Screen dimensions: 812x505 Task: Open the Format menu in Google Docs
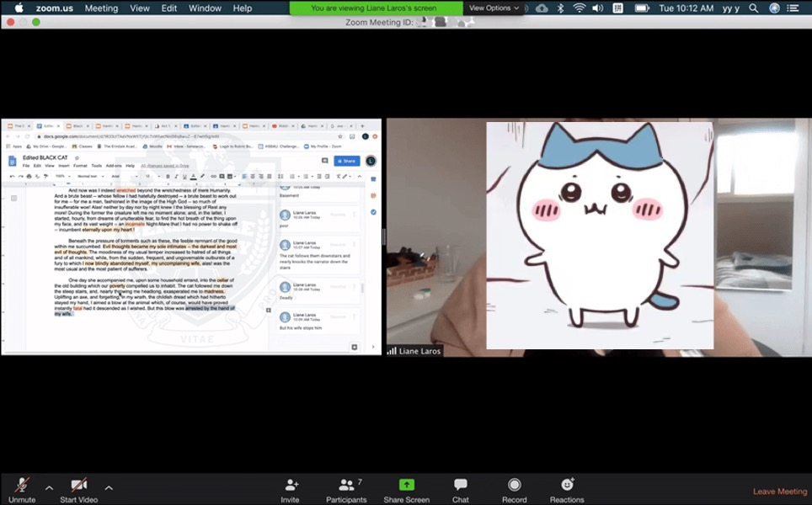80,166
